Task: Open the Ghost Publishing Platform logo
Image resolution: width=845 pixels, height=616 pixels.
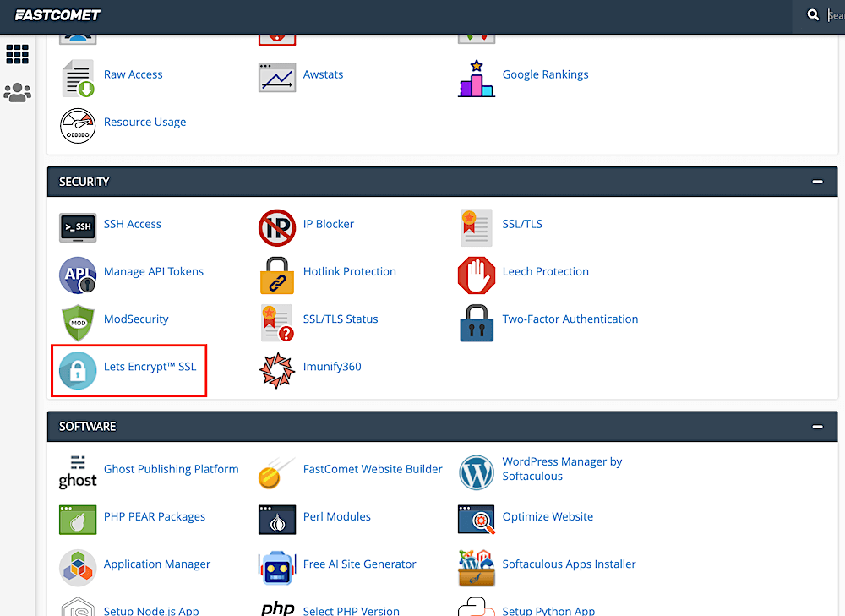Action: pos(78,472)
